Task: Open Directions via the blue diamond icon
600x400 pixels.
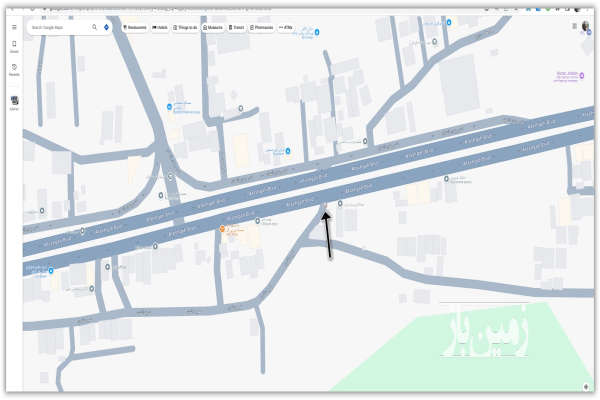Action: [x=106, y=27]
